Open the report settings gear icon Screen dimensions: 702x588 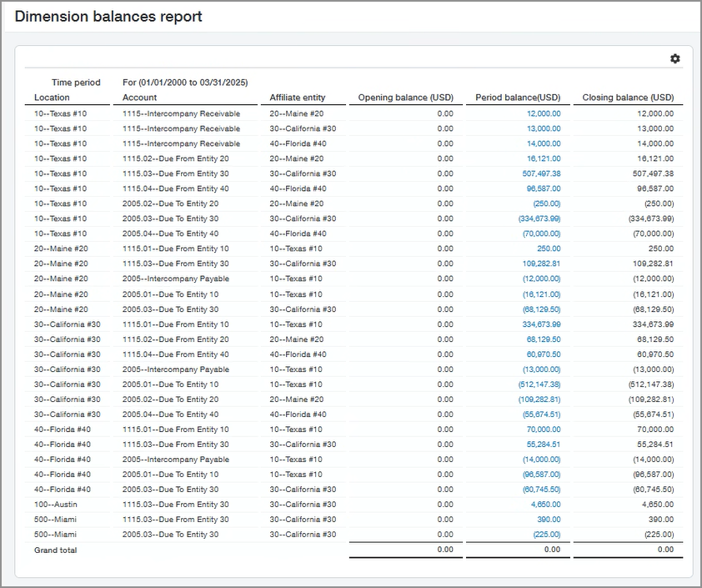675,59
